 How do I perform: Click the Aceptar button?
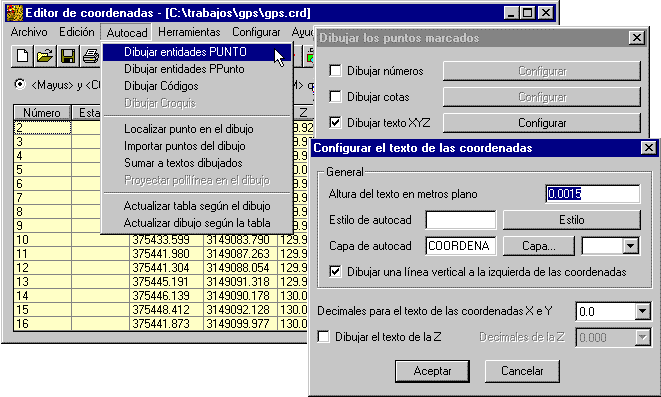click(432, 371)
